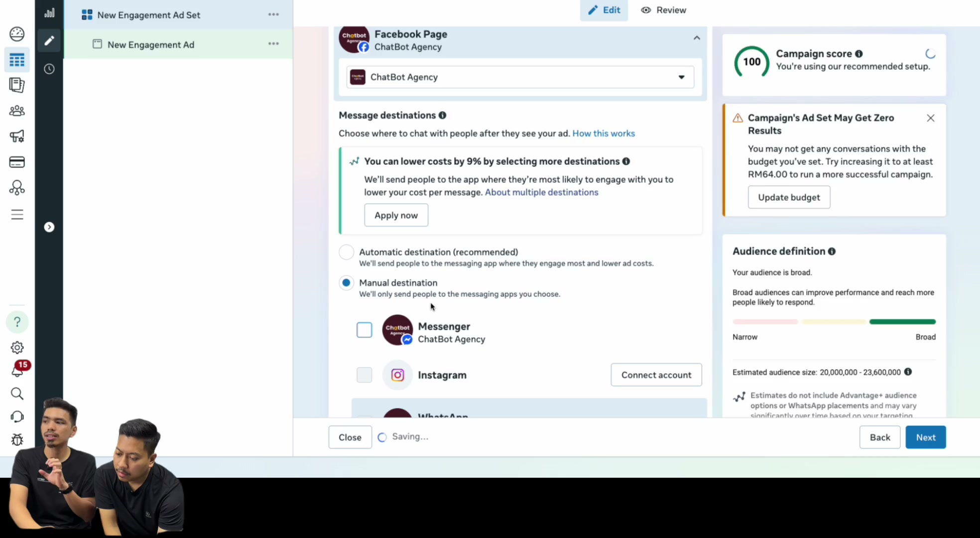Image resolution: width=980 pixels, height=538 pixels.
Task: Click the Close button
Action: 350,437
